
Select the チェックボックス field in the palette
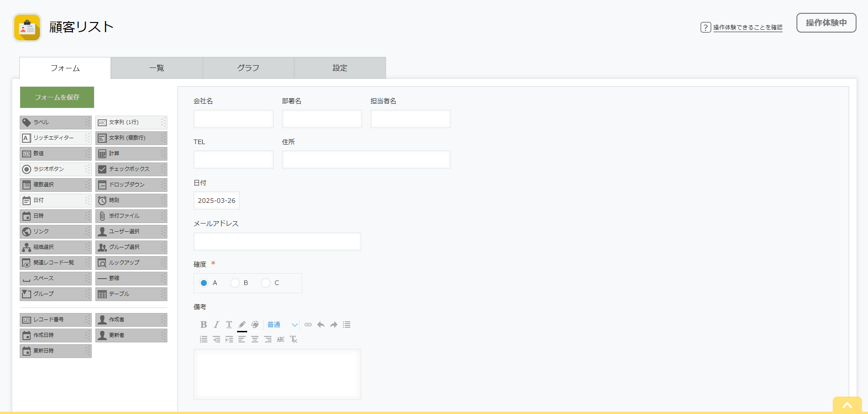point(131,169)
